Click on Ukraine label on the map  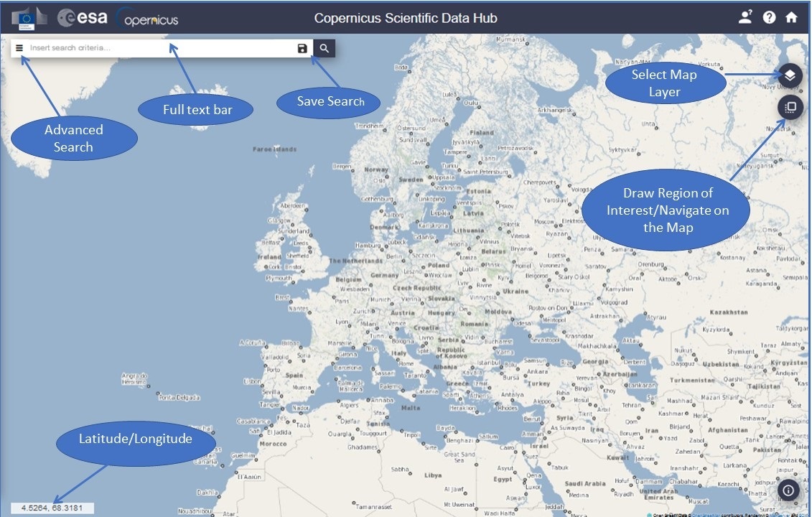[514, 292]
